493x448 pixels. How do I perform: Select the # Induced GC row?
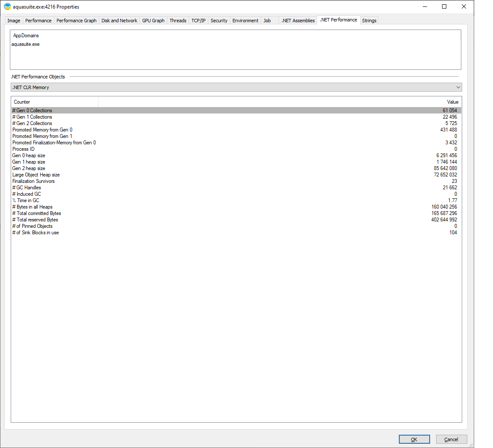[x=236, y=194]
